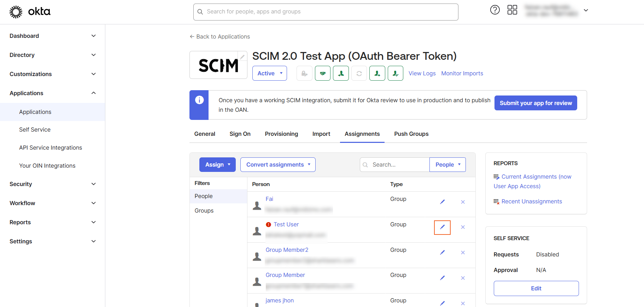
Task: Remove Group Member2 with the X icon
Action: [x=463, y=253]
